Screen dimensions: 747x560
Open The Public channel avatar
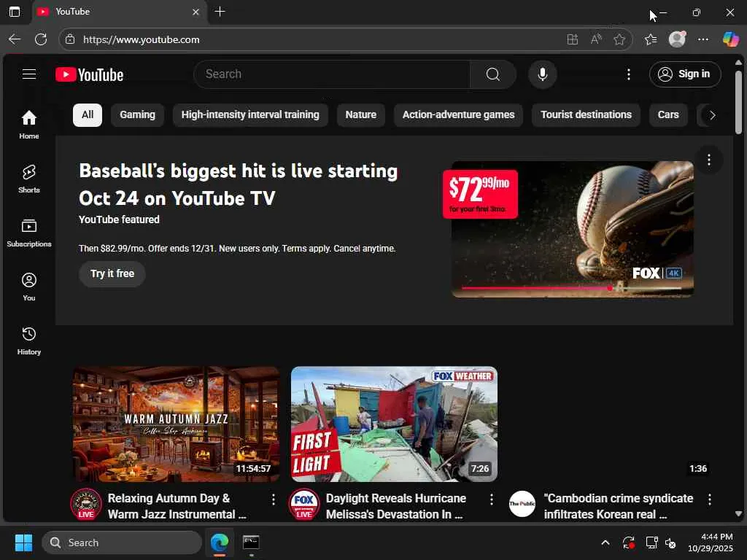[x=522, y=504]
